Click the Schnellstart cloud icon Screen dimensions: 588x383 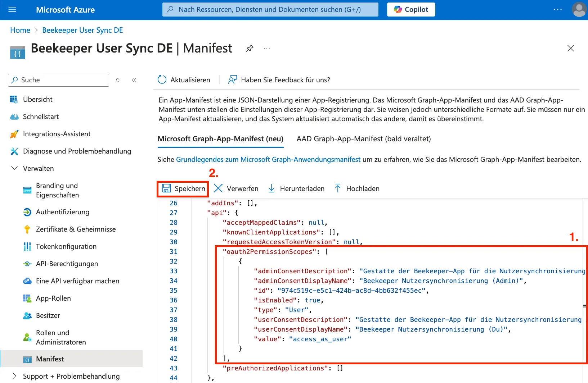pos(14,117)
